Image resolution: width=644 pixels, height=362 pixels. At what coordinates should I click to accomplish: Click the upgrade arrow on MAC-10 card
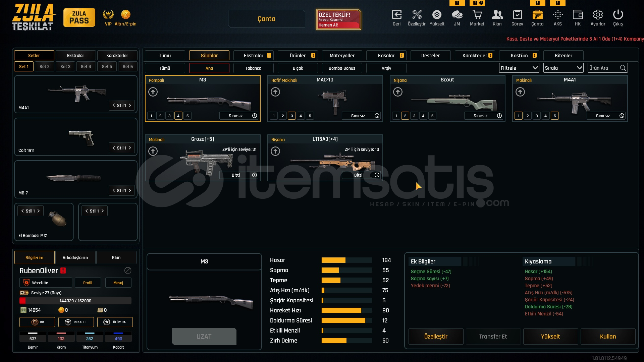[x=275, y=92]
